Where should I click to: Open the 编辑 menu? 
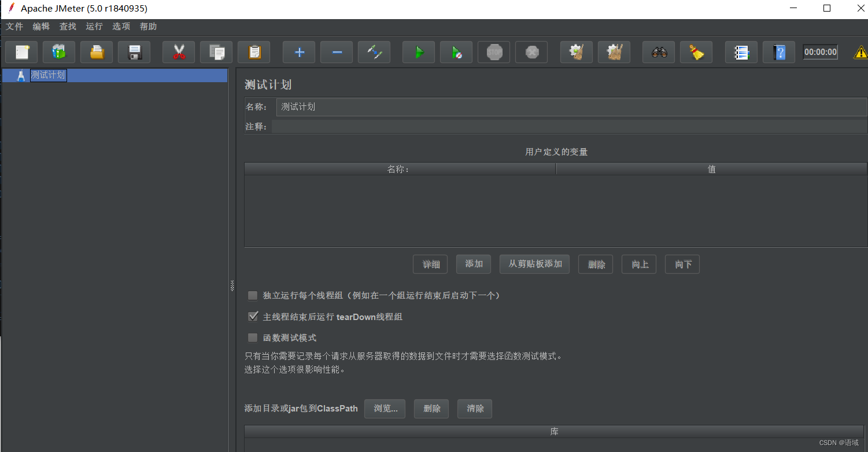[x=41, y=27]
